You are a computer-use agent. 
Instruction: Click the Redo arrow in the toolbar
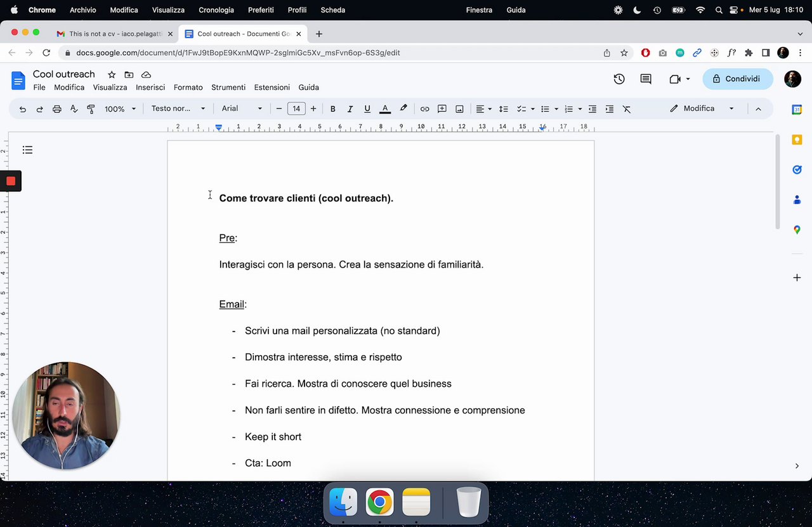(x=39, y=109)
